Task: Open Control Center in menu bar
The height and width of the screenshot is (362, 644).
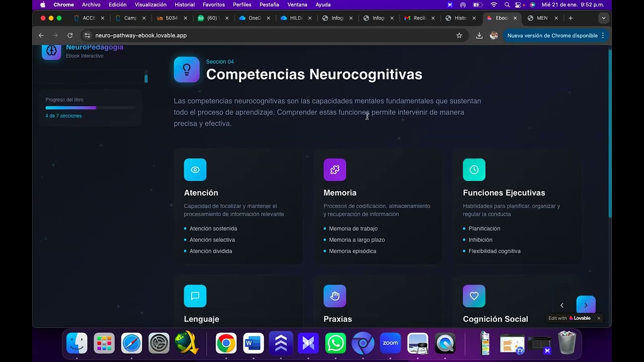Action: coord(519,5)
